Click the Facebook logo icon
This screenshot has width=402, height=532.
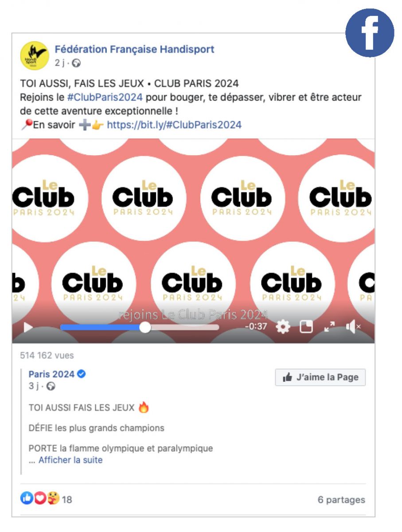pyautogui.click(x=370, y=33)
